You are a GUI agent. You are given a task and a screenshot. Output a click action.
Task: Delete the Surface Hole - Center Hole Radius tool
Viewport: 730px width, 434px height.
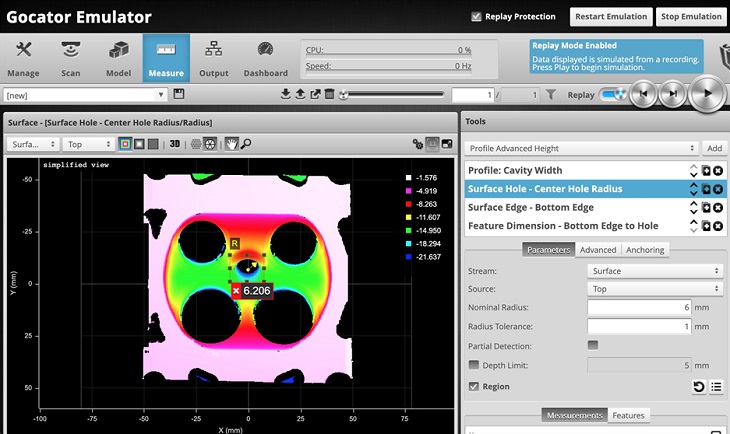tap(718, 189)
